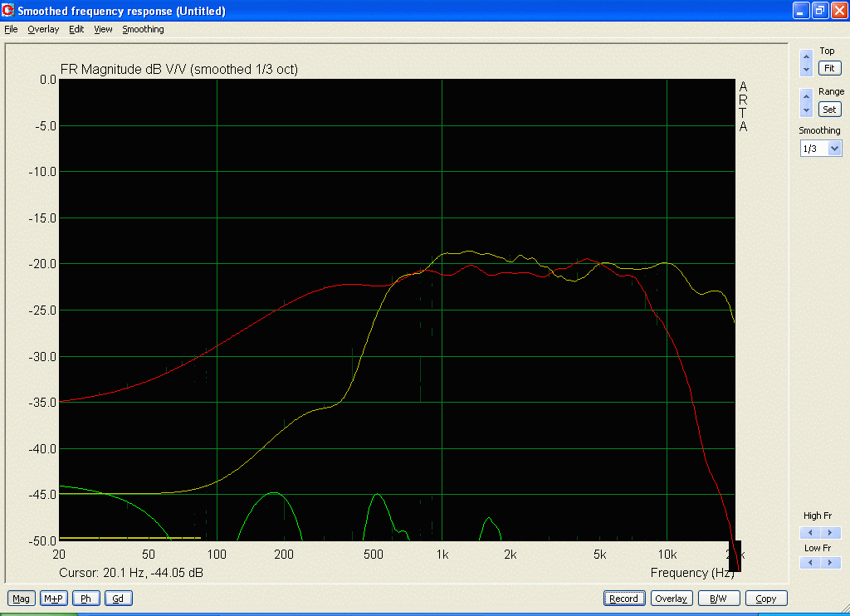The width and height of the screenshot is (850, 616).
Task: Shift Low Fr right arrow
Action: coord(830,563)
